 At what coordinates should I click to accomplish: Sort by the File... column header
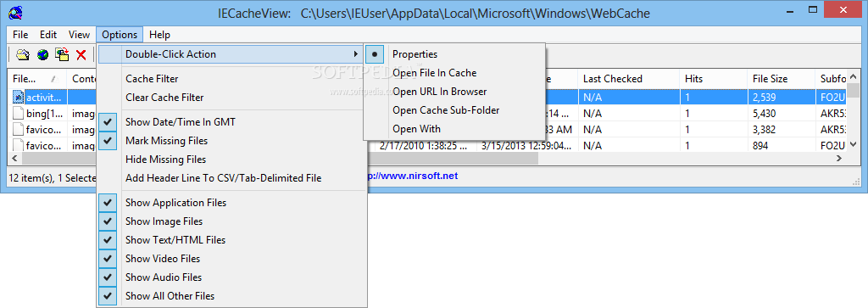tap(37, 79)
